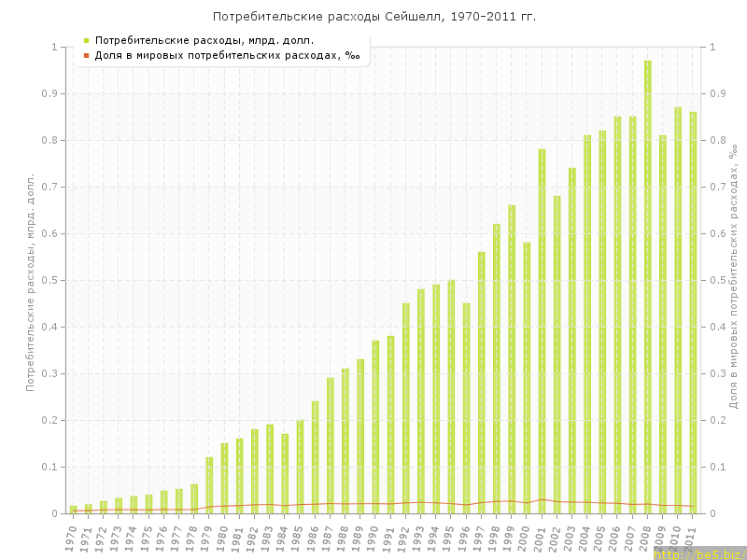Click the green legend marker for consumer expenditure

[86, 40]
